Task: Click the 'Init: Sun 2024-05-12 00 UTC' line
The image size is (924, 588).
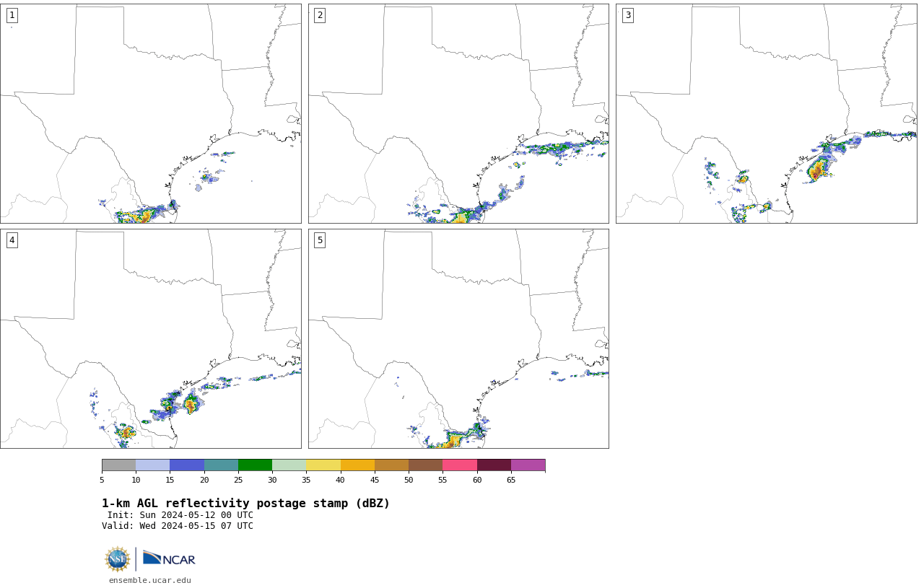Action: [x=180, y=515]
